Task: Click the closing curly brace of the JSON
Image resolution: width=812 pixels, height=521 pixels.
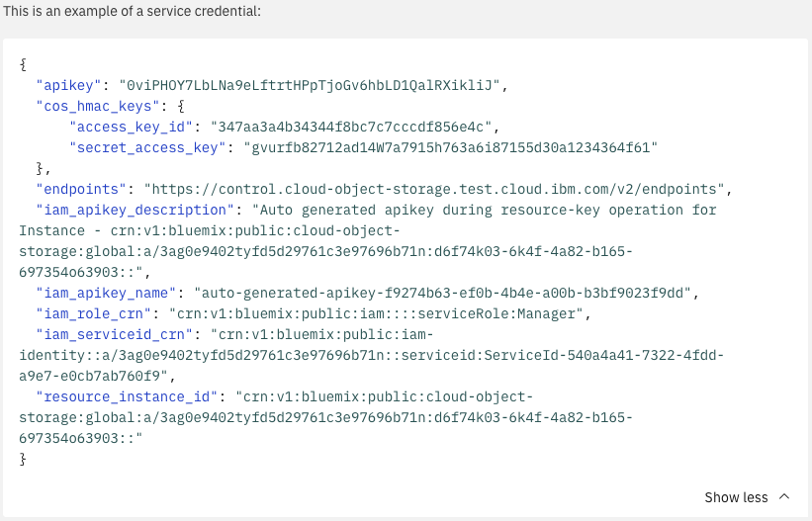Action: coord(23,459)
